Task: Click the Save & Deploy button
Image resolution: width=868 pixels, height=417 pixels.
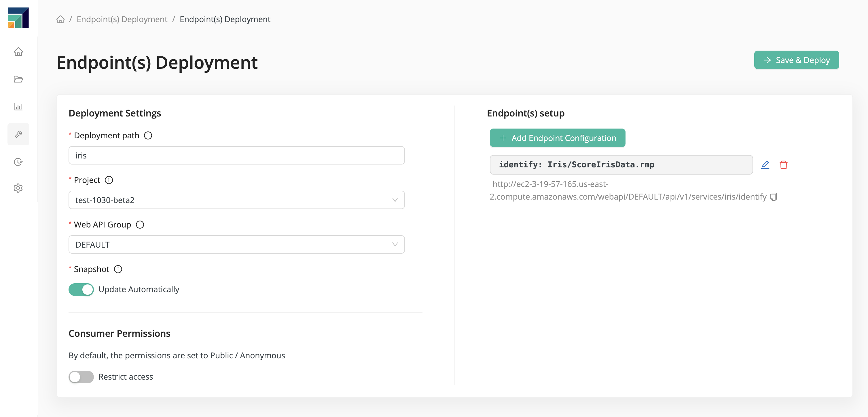Action: (x=797, y=60)
